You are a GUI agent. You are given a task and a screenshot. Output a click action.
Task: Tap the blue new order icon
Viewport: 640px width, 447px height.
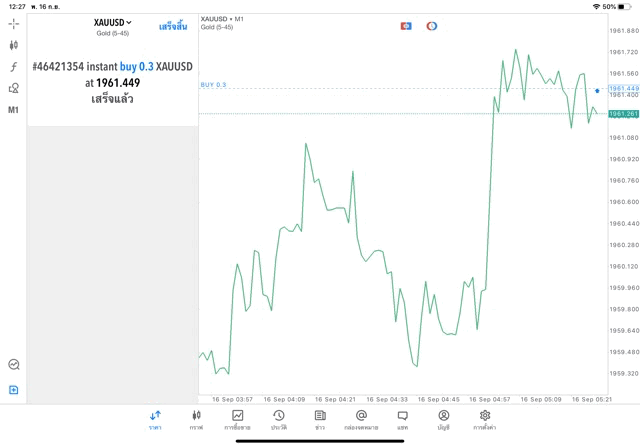coord(13,390)
